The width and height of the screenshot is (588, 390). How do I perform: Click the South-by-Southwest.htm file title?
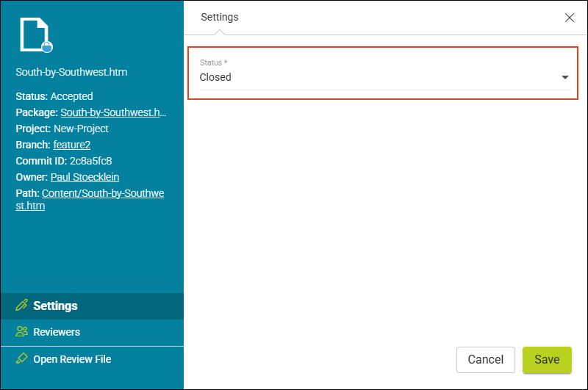tap(71, 72)
